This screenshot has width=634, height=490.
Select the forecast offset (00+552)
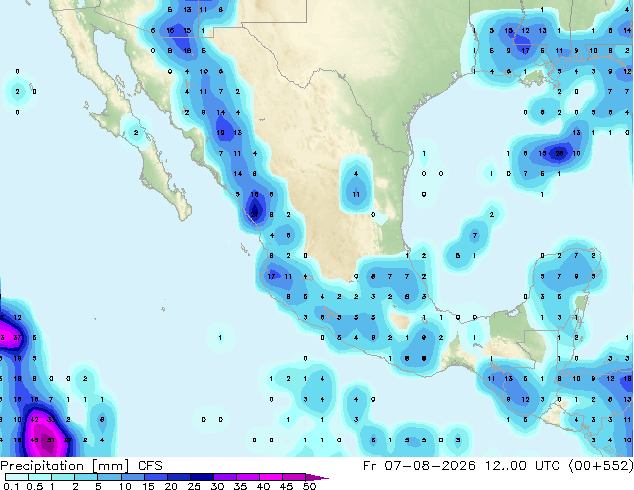coord(601,466)
